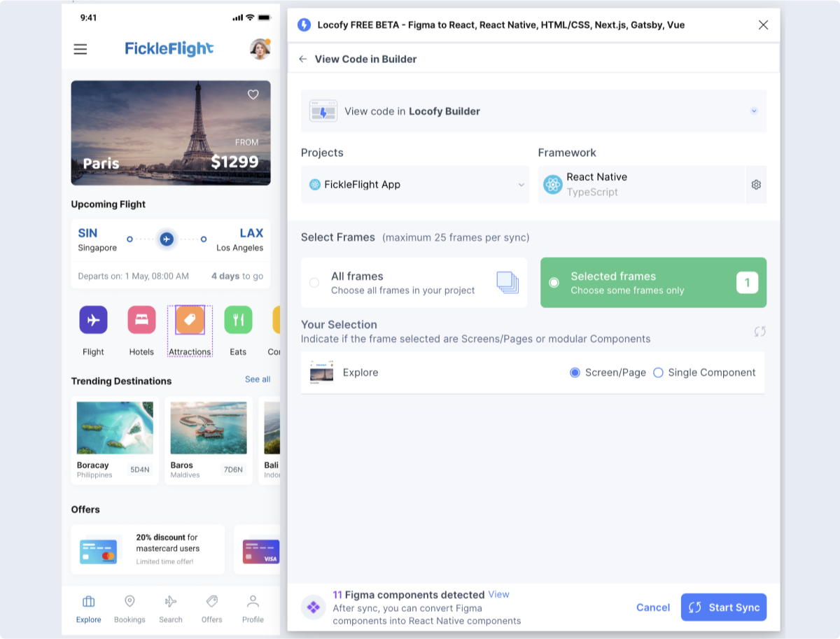Open the FickleFlight App project dropdown

(x=415, y=185)
